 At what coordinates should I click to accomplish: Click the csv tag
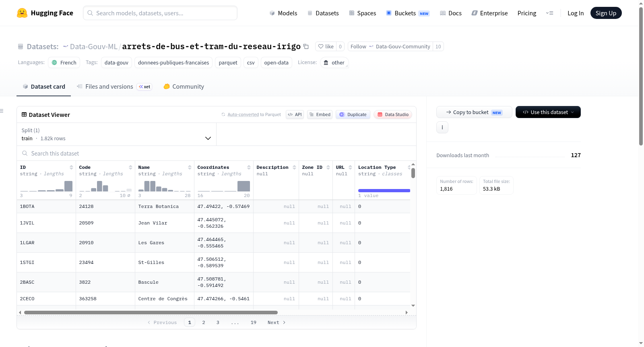(251, 62)
